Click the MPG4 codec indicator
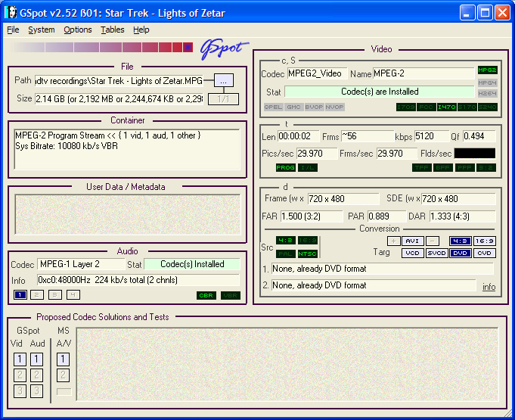The width and height of the screenshot is (515, 420). pos(487,82)
